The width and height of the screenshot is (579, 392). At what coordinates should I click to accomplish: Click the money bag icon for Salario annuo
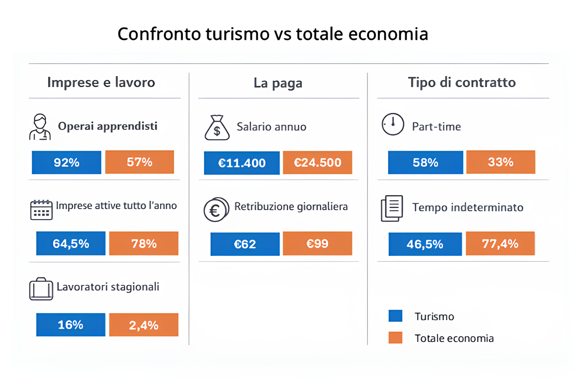point(217,128)
